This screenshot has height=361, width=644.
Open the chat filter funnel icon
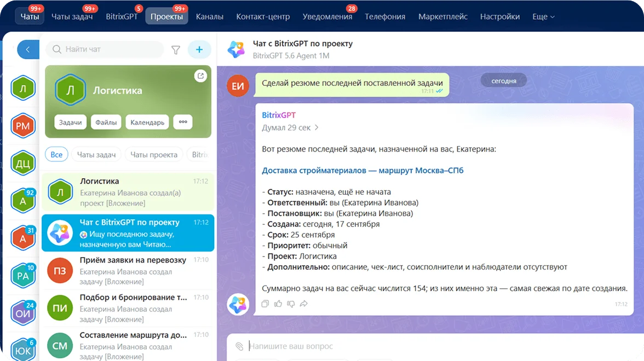[176, 50]
